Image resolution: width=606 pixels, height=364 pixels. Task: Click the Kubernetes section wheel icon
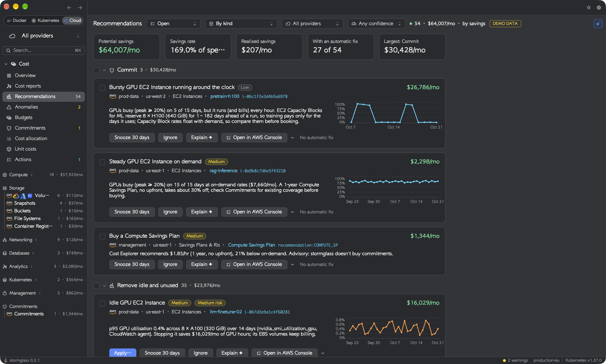point(5,280)
